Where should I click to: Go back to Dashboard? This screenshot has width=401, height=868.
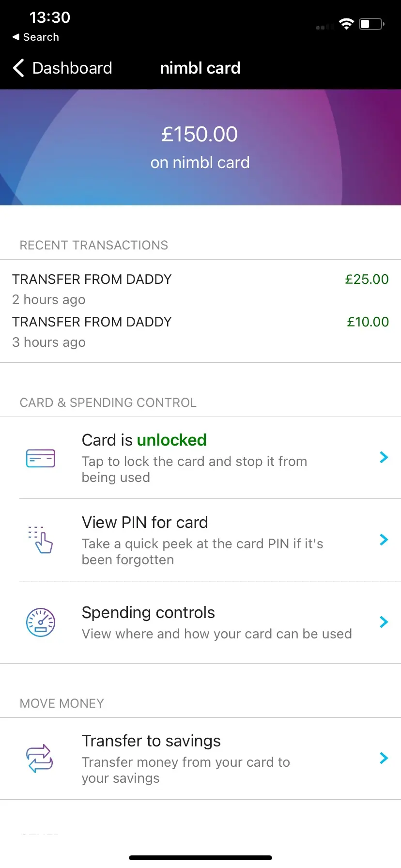pos(72,68)
